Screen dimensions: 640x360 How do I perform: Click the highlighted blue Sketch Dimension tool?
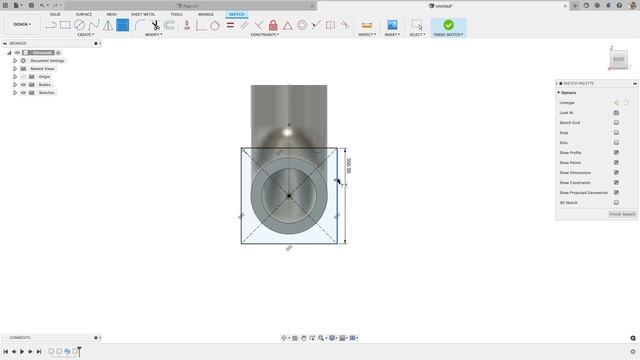tap(122, 25)
